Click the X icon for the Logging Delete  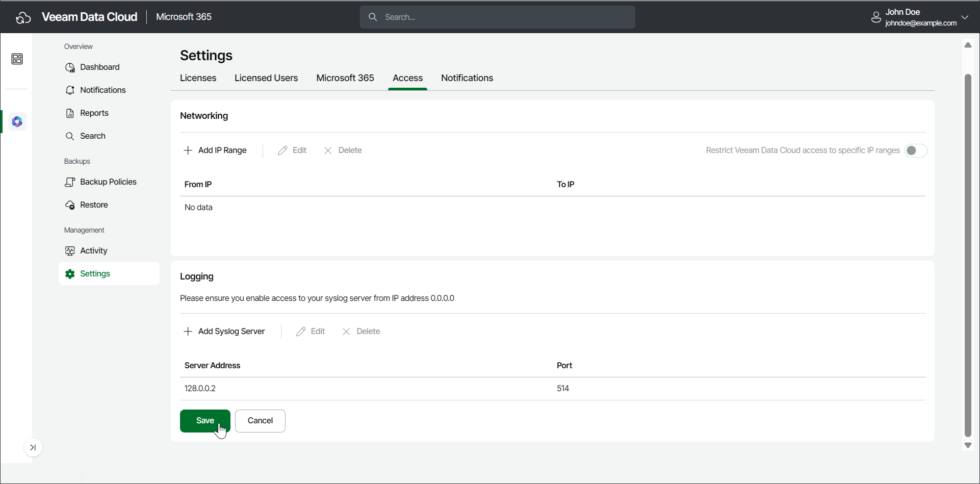346,332
